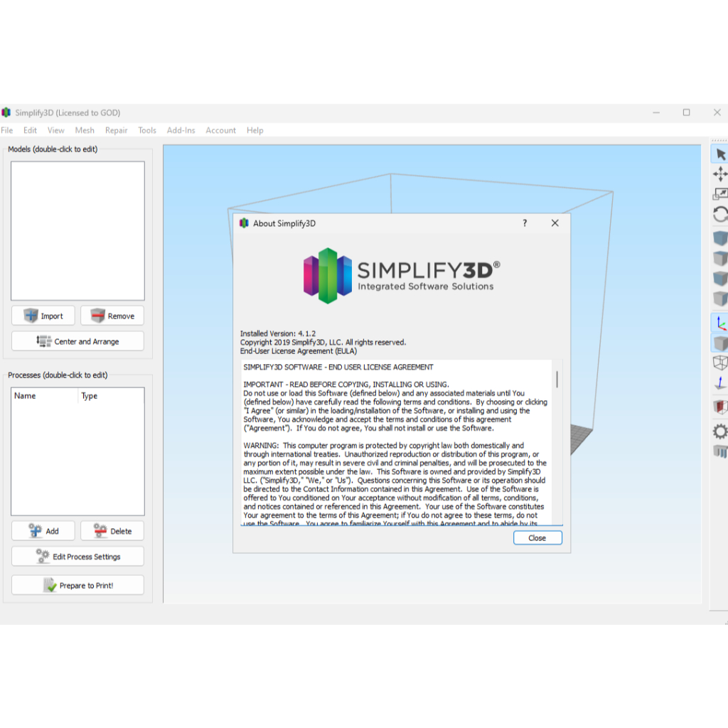The width and height of the screenshot is (728, 728).
Task: Click the Import model button
Action: tap(43, 316)
